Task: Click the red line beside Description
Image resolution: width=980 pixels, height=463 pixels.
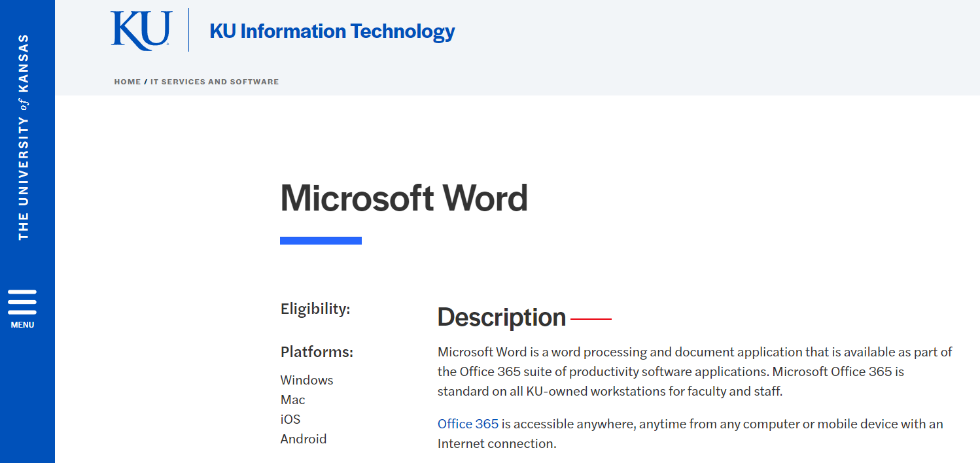Action: (591, 319)
